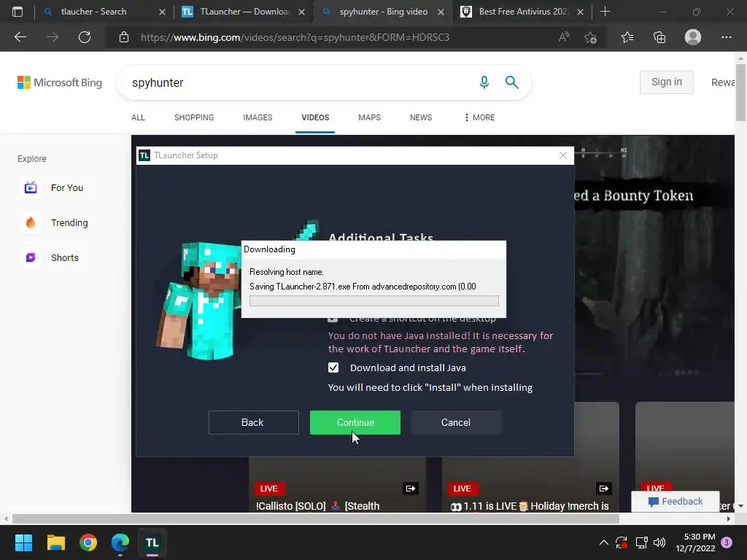Image resolution: width=747 pixels, height=560 pixels.
Task: Show hidden tray icons with the chevron
Action: (x=603, y=542)
